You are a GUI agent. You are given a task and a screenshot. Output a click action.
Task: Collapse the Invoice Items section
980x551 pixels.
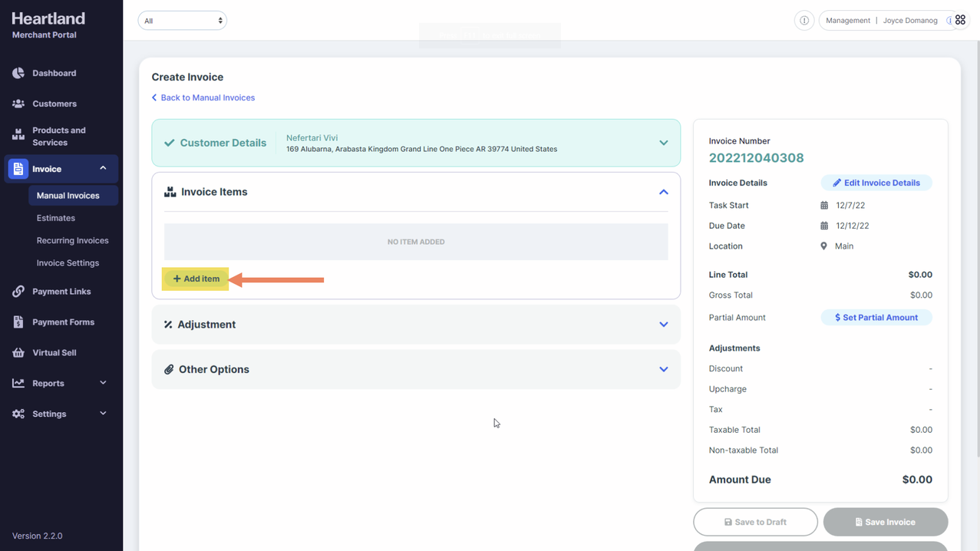pos(663,192)
